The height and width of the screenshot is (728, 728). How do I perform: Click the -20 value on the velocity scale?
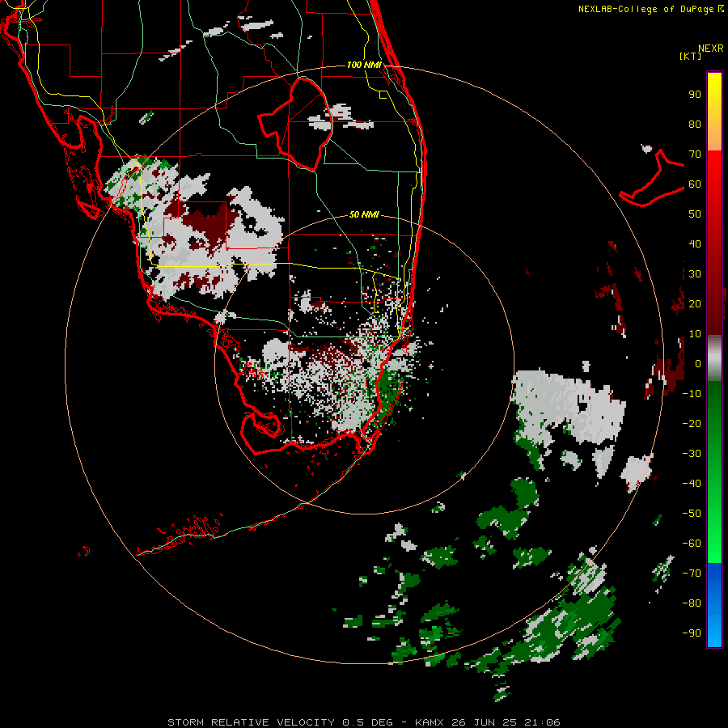pos(692,423)
